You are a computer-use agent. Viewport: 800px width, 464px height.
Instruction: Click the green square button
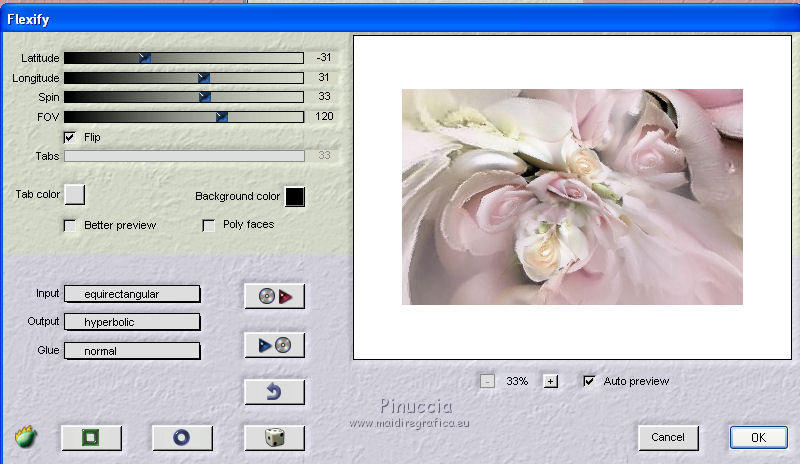(x=91, y=437)
